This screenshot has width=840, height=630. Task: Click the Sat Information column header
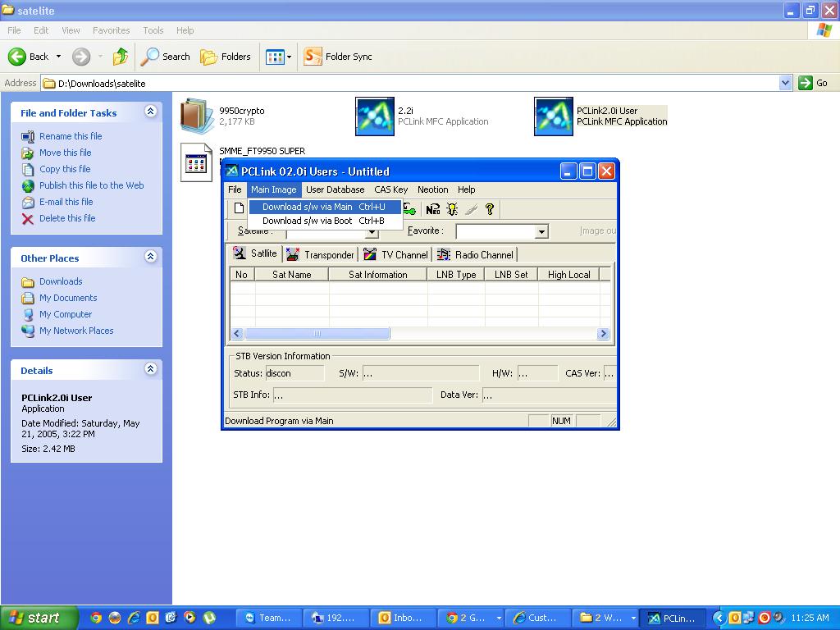[378, 275]
